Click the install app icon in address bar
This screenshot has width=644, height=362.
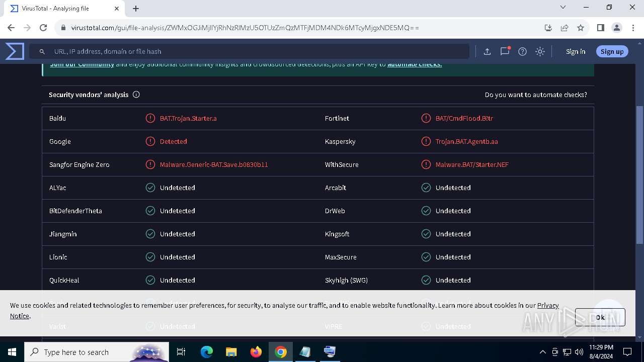click(x=548, y=28)
